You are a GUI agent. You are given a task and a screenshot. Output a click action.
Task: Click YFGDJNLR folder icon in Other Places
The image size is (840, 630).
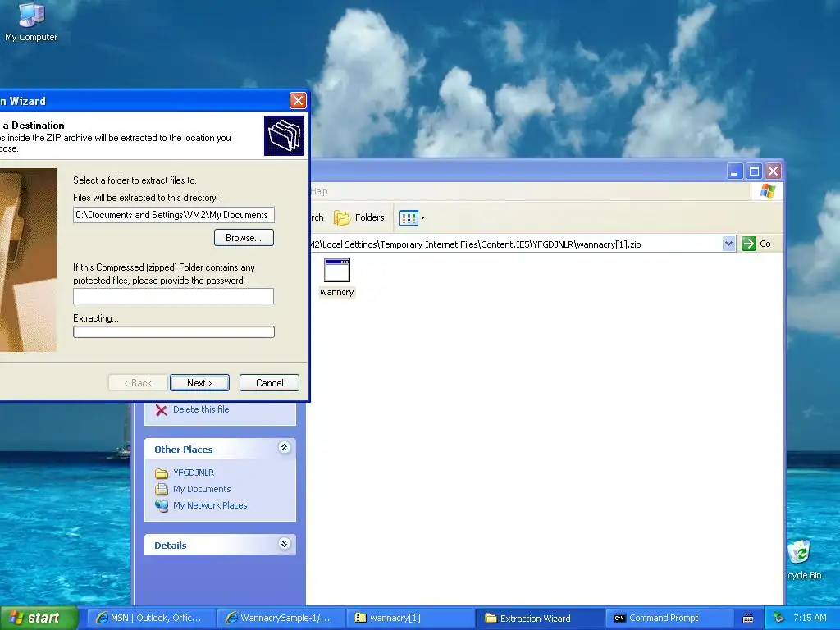(x=162, y=473)
